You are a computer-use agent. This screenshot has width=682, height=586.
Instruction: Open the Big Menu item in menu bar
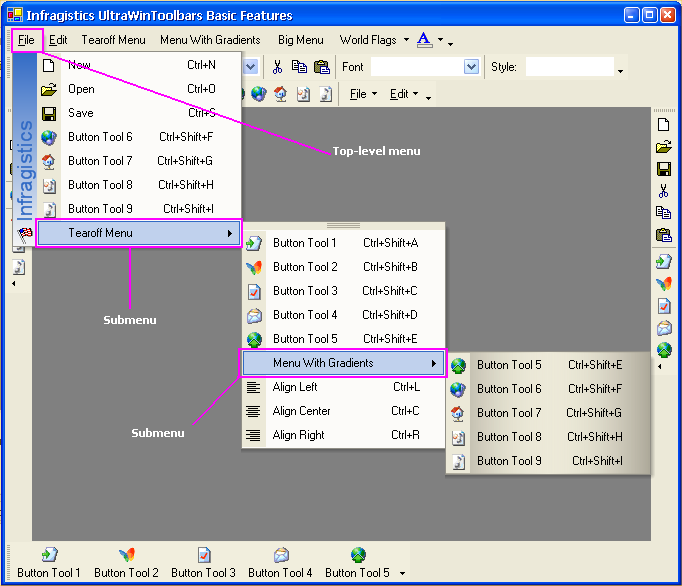(x=300, y=40)
